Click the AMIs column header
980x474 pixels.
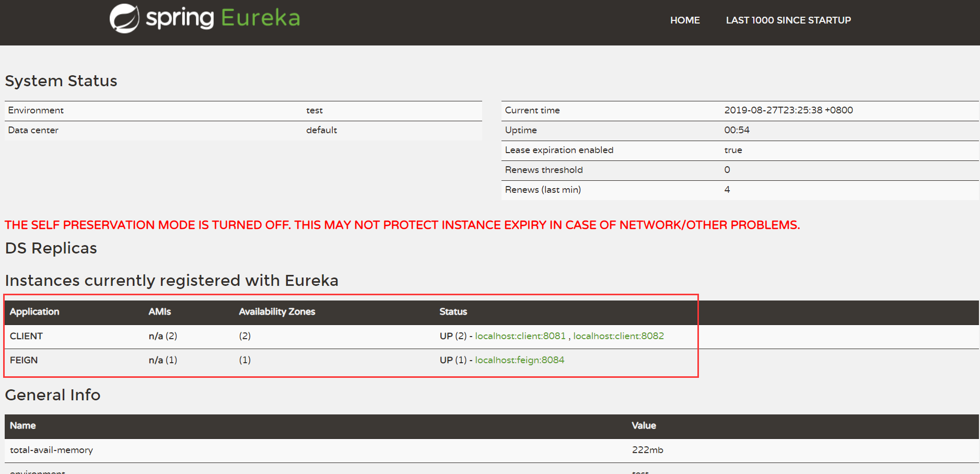[x=160, y=311]
